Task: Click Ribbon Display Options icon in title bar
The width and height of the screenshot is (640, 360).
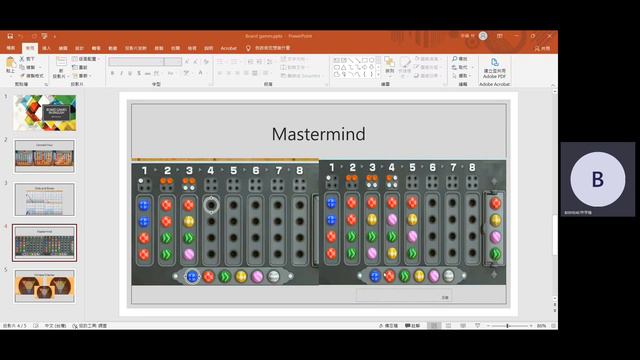Action: click(500, 36)
